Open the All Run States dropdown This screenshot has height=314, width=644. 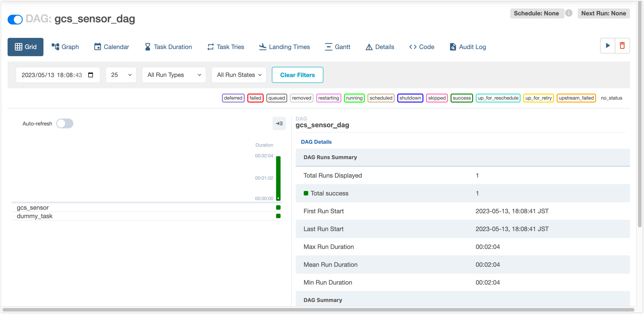pos(239,75)
